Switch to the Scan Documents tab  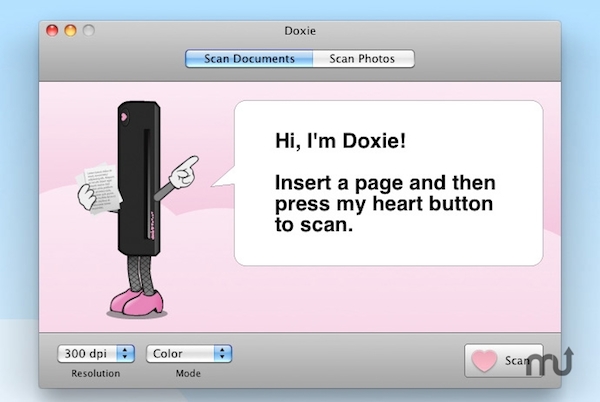(249, 59)
